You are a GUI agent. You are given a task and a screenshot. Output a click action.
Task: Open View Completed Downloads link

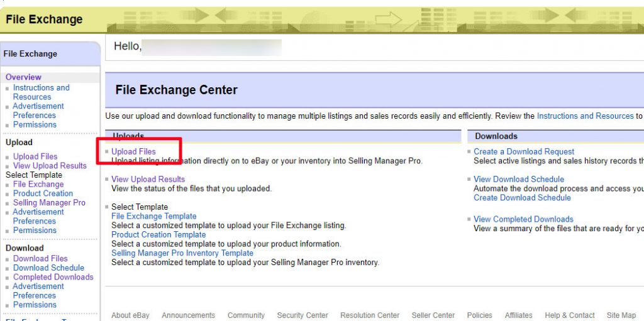click(524, 219)
